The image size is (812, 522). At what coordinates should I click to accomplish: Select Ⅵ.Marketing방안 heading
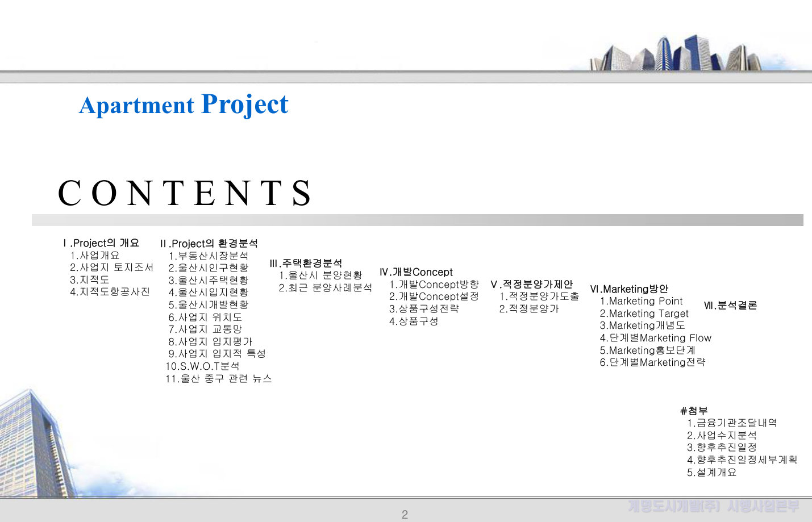(x=629, y=289)
